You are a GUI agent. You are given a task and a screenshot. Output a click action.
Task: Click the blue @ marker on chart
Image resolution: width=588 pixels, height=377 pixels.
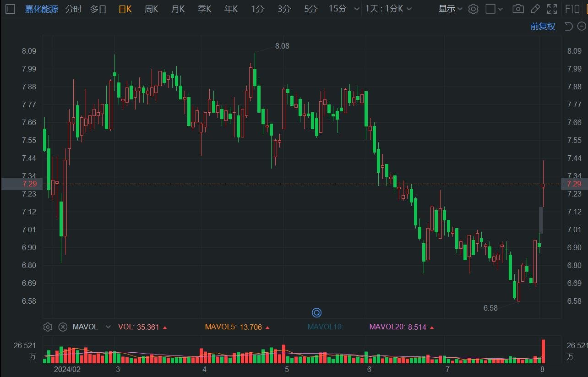[x=316, y=313]
